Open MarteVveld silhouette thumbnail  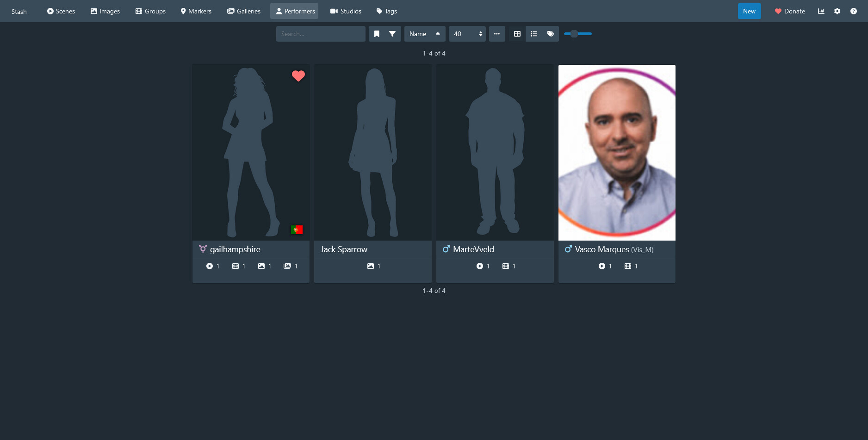click(495, 153)
